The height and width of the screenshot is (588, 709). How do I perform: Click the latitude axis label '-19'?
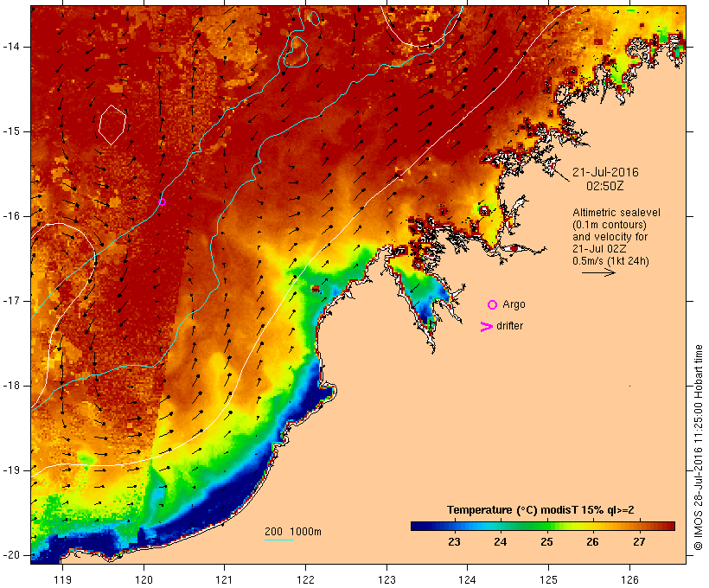pos(11,470)
